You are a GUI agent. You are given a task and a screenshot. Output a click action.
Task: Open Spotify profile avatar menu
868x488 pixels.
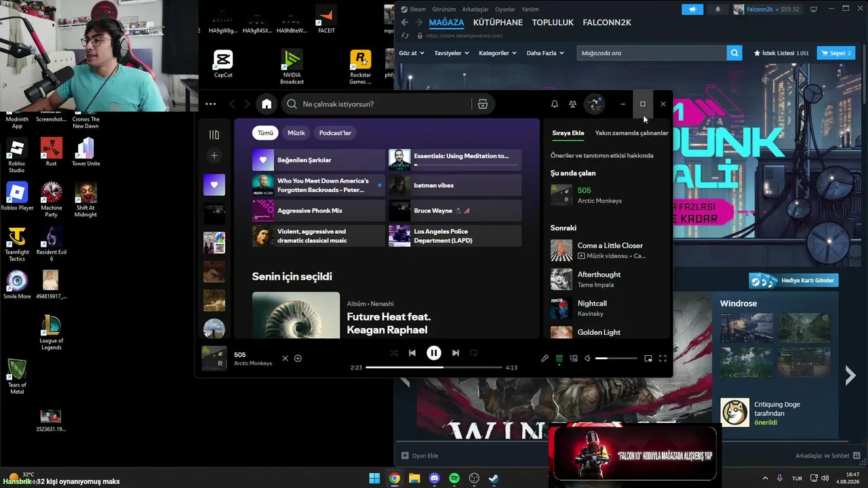(594, 104)
